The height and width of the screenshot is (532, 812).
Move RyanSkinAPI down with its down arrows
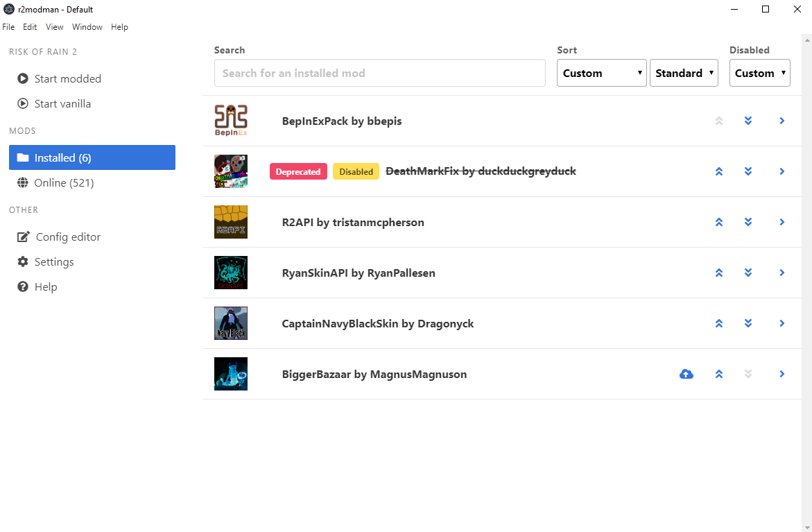point(748,273)
